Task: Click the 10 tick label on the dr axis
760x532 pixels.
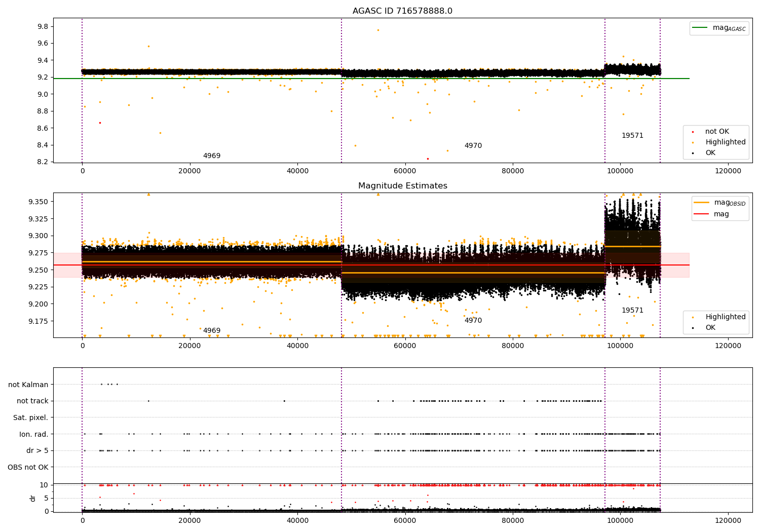Action: (x=44, y=485)
